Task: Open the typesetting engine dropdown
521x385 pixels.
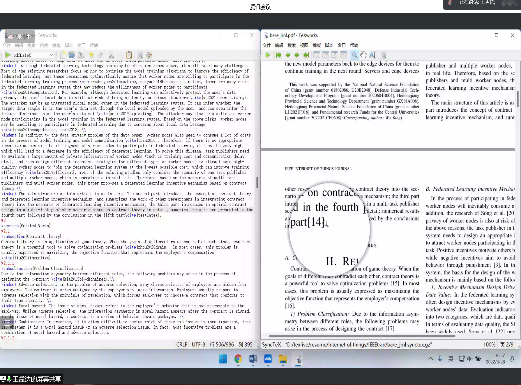Action: (x=33, y=55)
